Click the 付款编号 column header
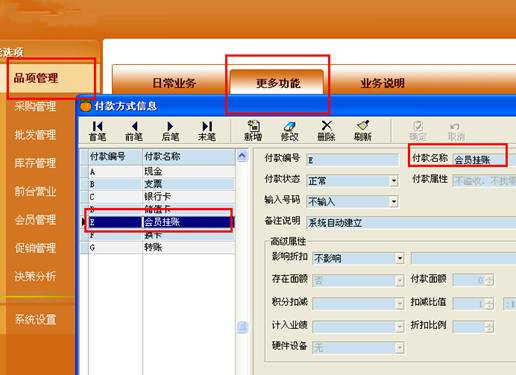The width and height of the screenshot is (516, 375). click(x=115, y=156)
